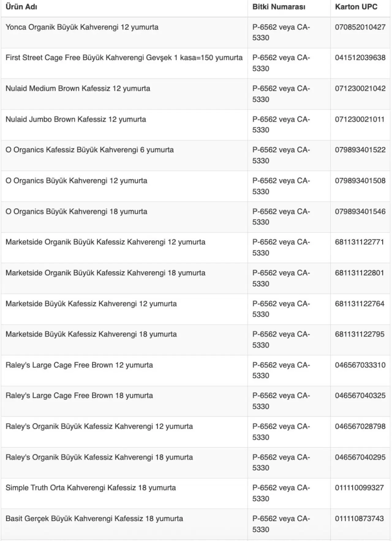Click Nulaid Jumbo Brown Kafessiz product
Viewport: 392px width, 541px height.
76,119
